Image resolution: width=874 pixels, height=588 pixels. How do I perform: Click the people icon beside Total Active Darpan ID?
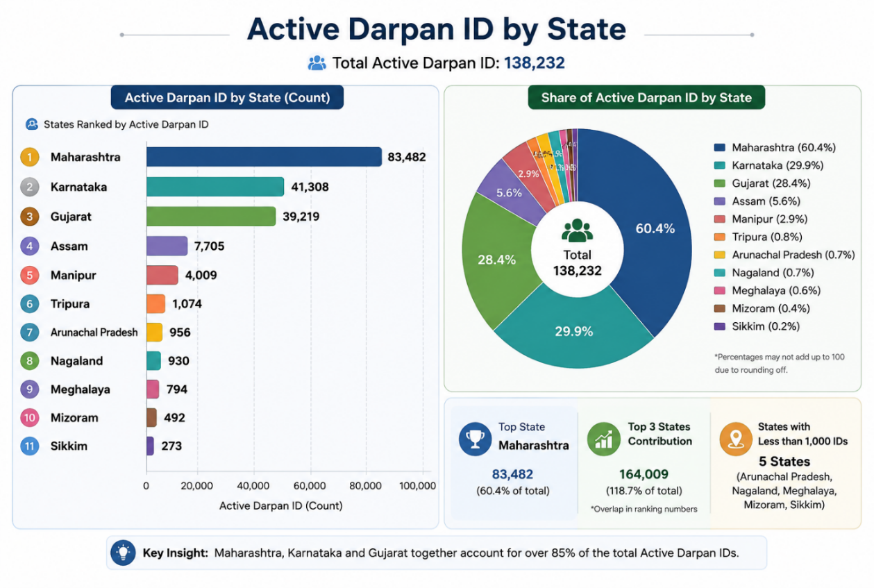click(317, 63)
